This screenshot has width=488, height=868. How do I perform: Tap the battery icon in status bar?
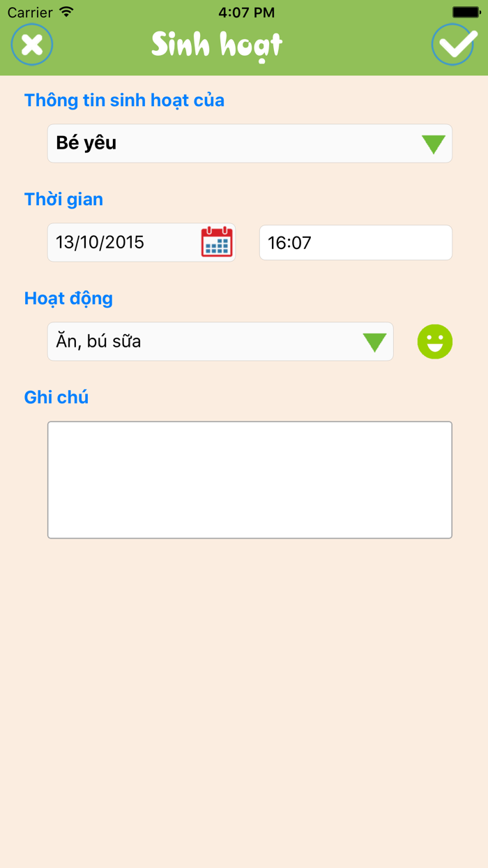(466, 12)
